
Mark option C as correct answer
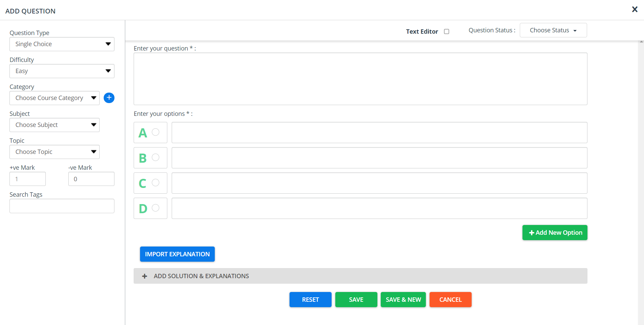pyautogui.click(x=156, y=183)
